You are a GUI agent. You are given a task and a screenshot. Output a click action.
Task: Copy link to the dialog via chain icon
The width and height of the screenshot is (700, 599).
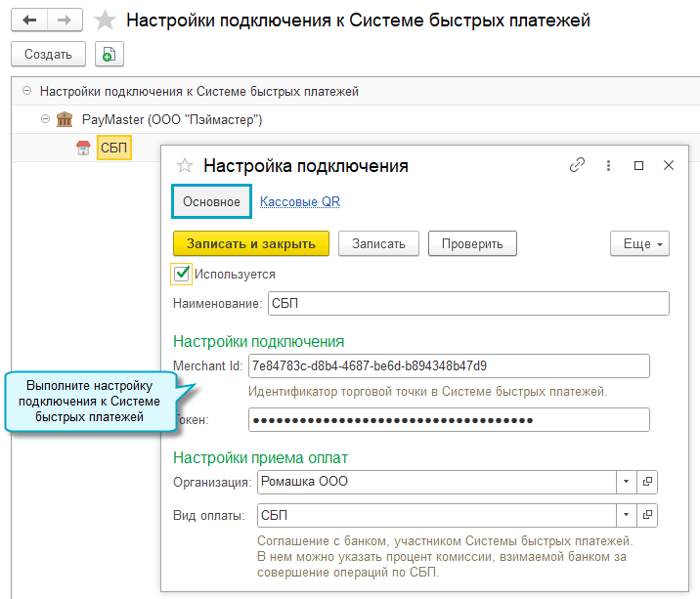(x=577, y=165)
